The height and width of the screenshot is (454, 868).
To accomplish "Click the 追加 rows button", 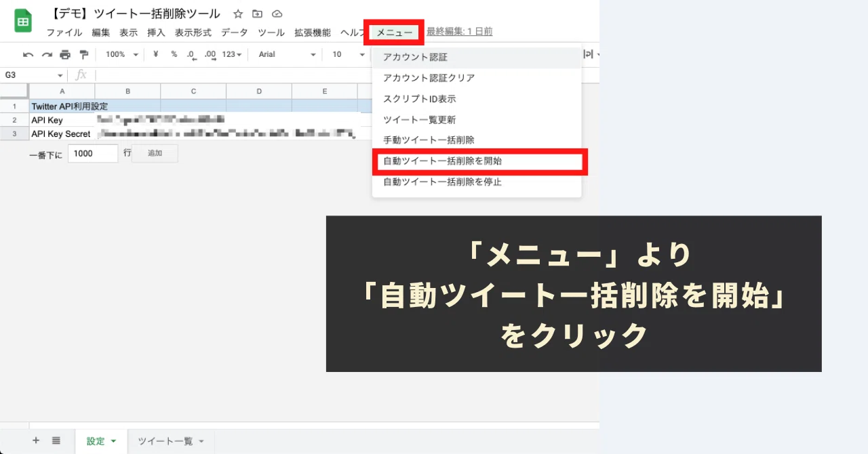I will 155,153.
